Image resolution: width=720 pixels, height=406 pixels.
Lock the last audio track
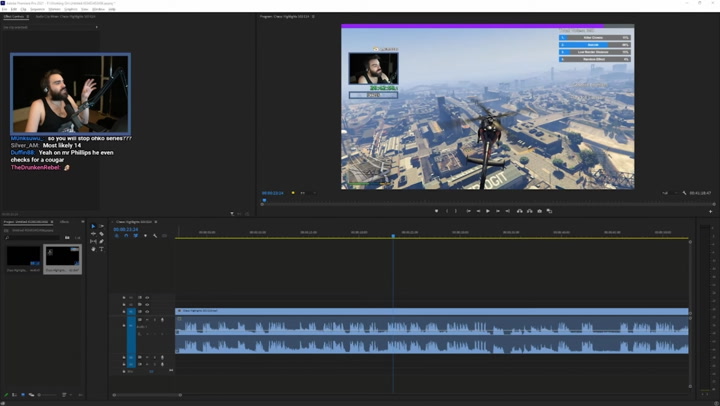coord(124,365)
